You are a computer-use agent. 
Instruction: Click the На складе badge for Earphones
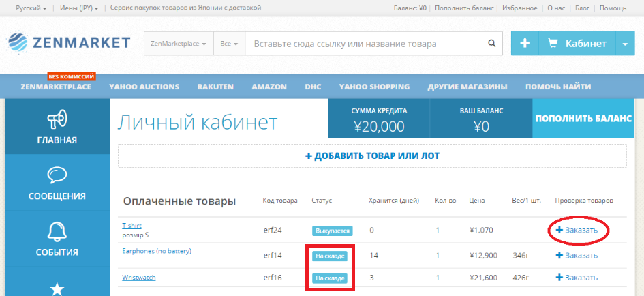[329, 256]
